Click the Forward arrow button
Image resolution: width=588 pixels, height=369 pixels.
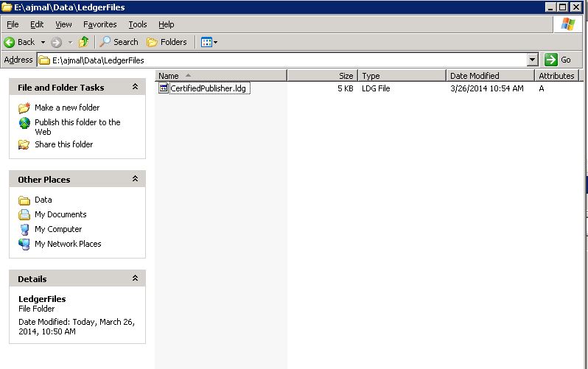(56, 42)
